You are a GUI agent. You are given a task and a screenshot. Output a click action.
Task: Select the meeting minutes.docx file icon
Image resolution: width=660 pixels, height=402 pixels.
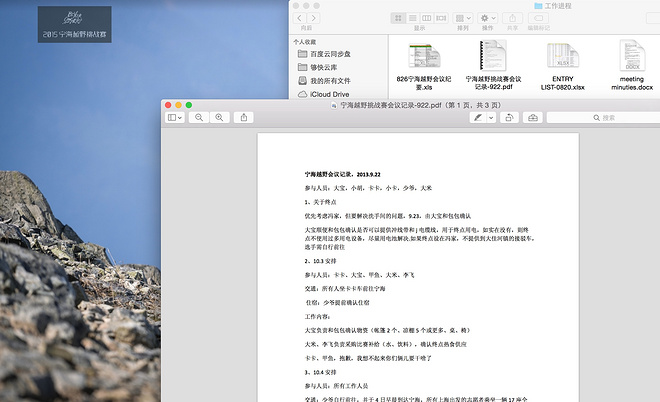[x=632, y=55]
